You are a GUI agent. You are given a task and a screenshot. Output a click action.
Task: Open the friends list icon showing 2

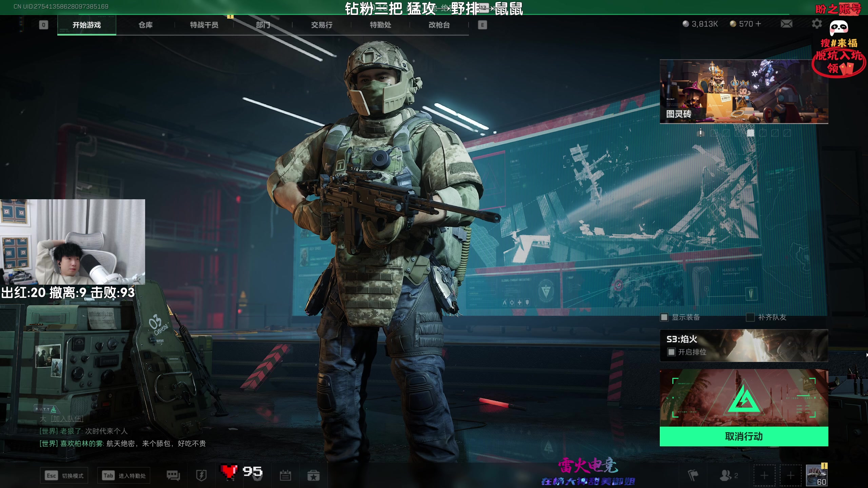pyautogui.click(x=729, y=475)
